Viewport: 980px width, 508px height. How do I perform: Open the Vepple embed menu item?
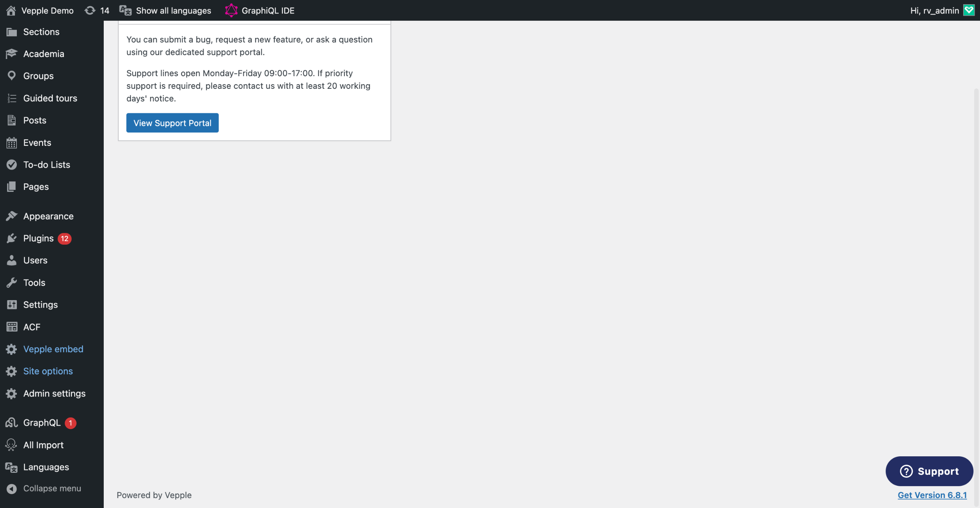coord(53,349)
